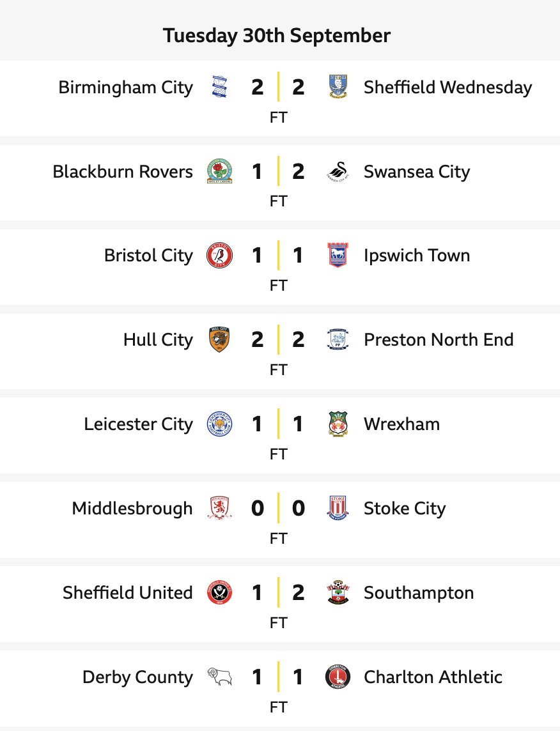Open the Sheffield United team name
The image size is (560, 731).
coord(127,593)
